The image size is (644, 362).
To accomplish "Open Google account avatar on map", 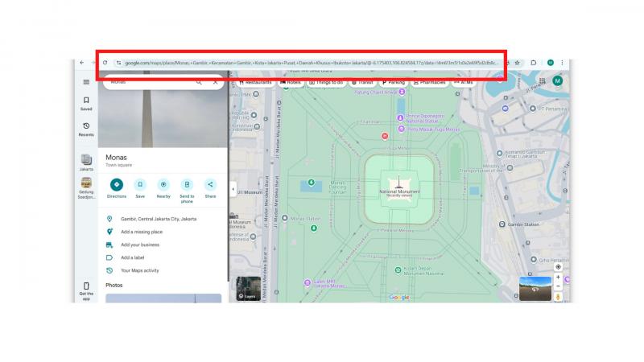I will [x=557, y=81].
